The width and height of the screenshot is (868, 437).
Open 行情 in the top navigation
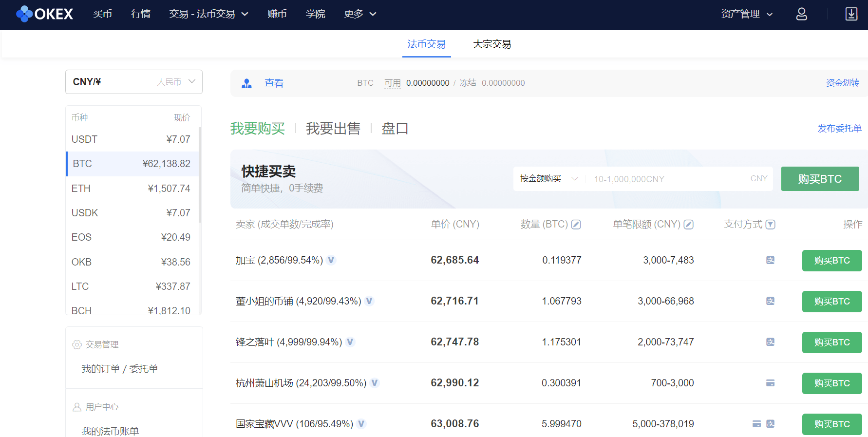(141, 14)
